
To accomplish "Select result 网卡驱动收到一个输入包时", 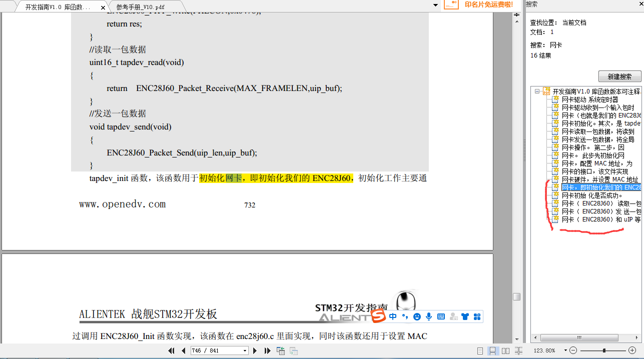I will click(598, 107).
